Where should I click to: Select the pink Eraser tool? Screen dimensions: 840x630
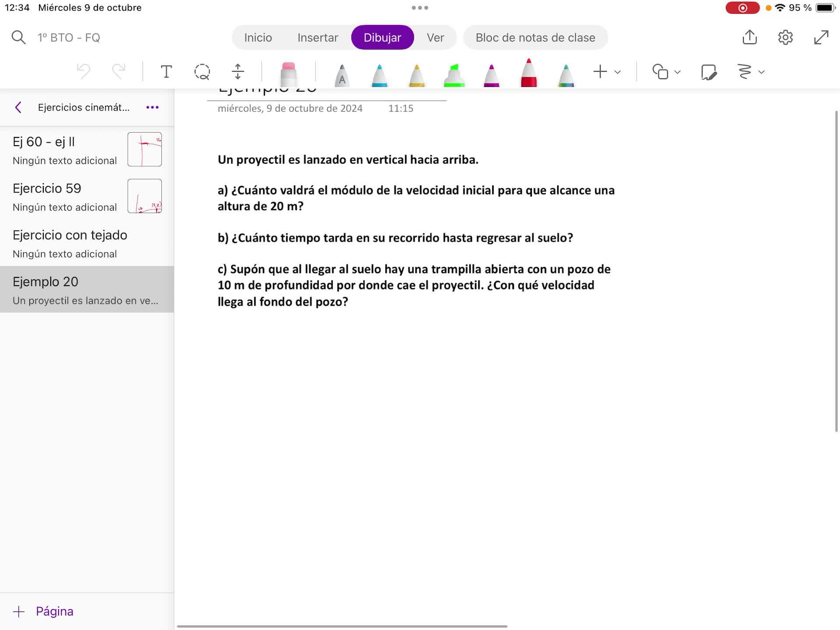tap(288, 74)
